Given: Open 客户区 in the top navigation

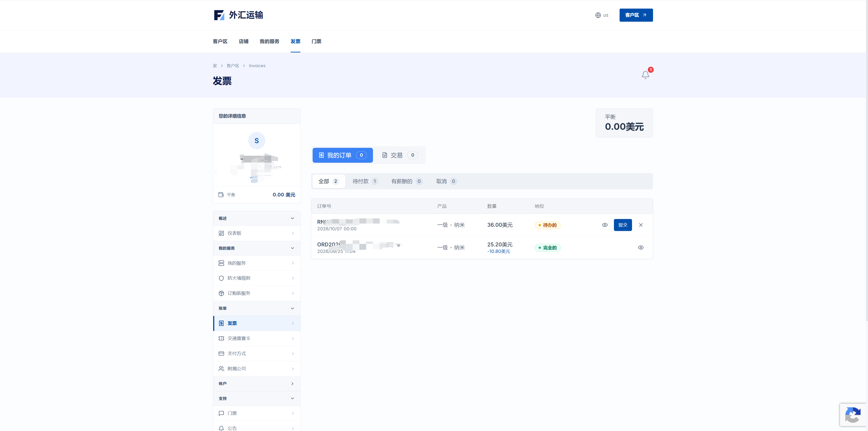Looking at the screenshot, I should (x=220, y=41).
